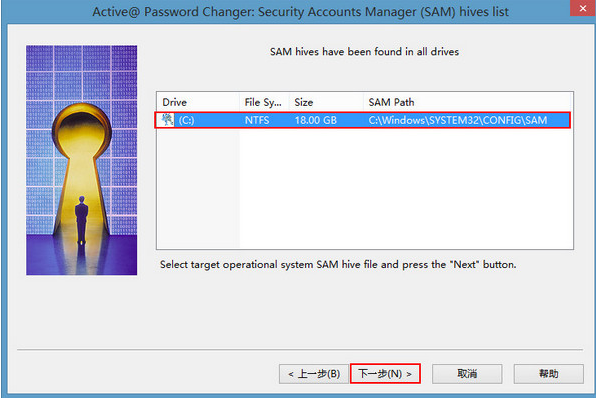The image size is (596, 398).
Task: Click the NTFS file system cell
Action: point(257,121)
